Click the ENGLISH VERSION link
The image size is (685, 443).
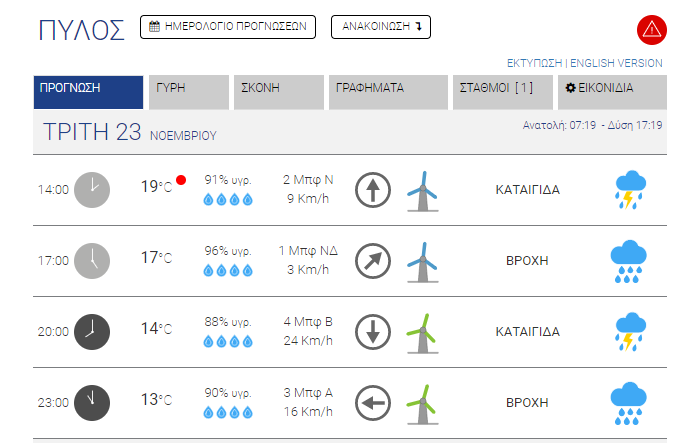pyautogui.click(x=616, y=63)
